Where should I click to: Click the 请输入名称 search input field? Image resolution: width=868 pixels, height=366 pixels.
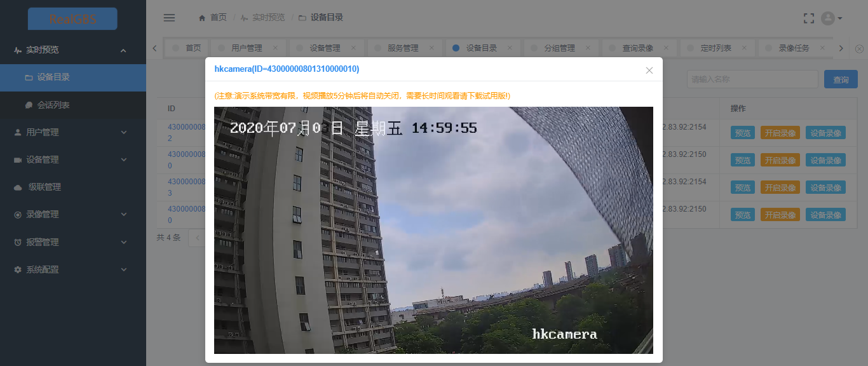pyautogui.click(x=752, y=79)
